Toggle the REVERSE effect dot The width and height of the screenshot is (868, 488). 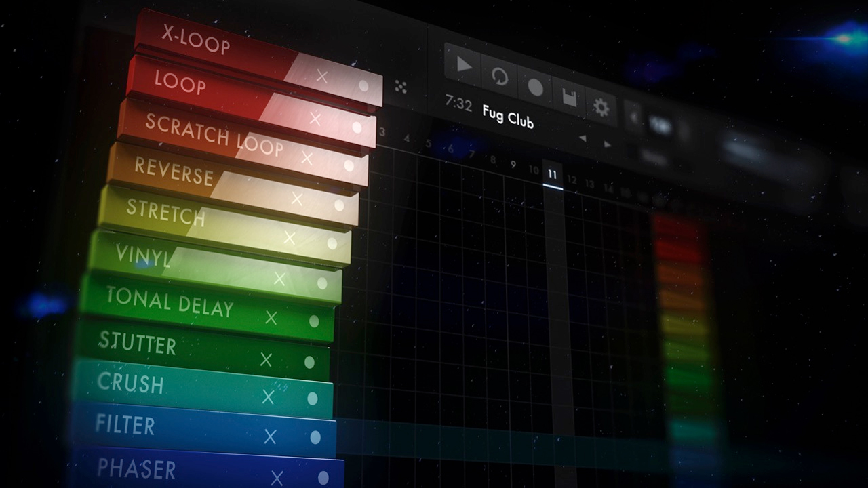click(339, 205)
